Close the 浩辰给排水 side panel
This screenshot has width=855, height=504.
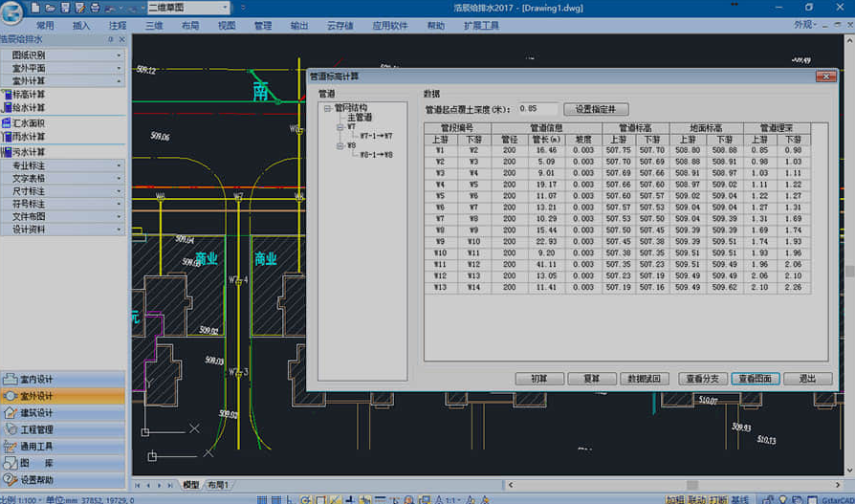tap(122, 39)
